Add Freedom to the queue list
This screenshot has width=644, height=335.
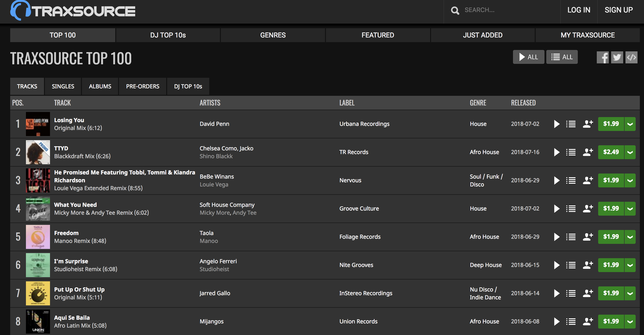[x=571, y=237]
